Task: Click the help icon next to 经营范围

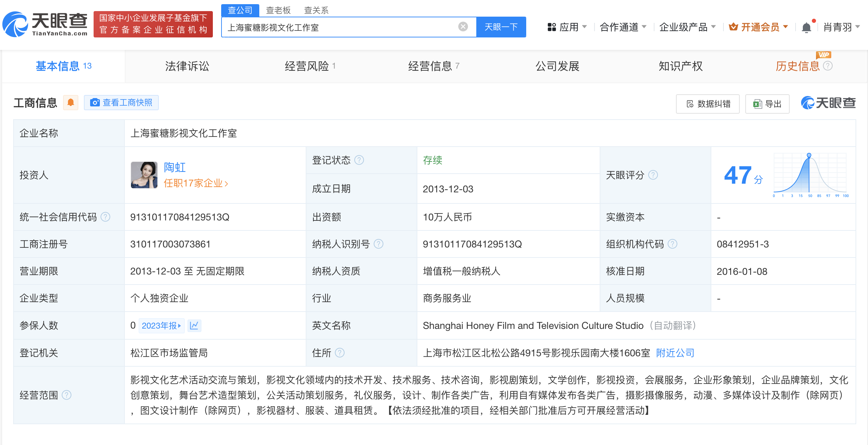Action: 67,395
